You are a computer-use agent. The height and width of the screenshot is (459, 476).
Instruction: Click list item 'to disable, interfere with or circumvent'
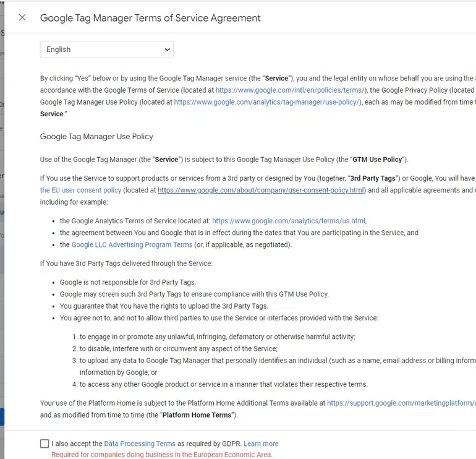pyautogui.click(x=179, y=348)
